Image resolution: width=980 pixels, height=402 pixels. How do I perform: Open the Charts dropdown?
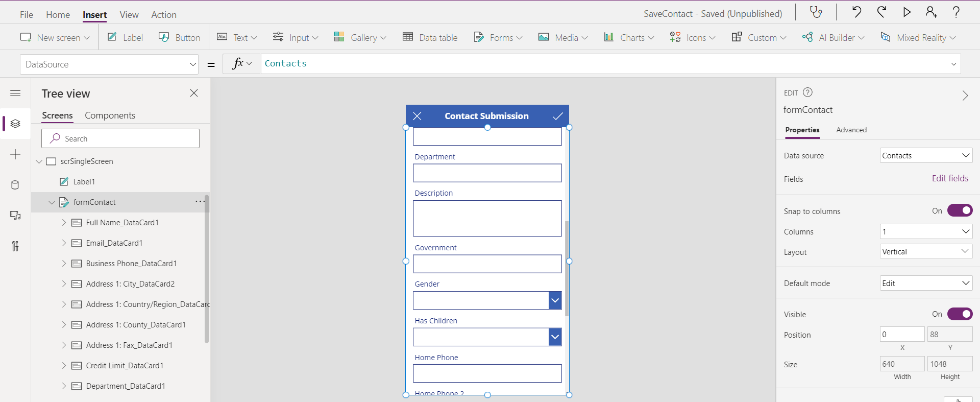(x=628, y=37)
